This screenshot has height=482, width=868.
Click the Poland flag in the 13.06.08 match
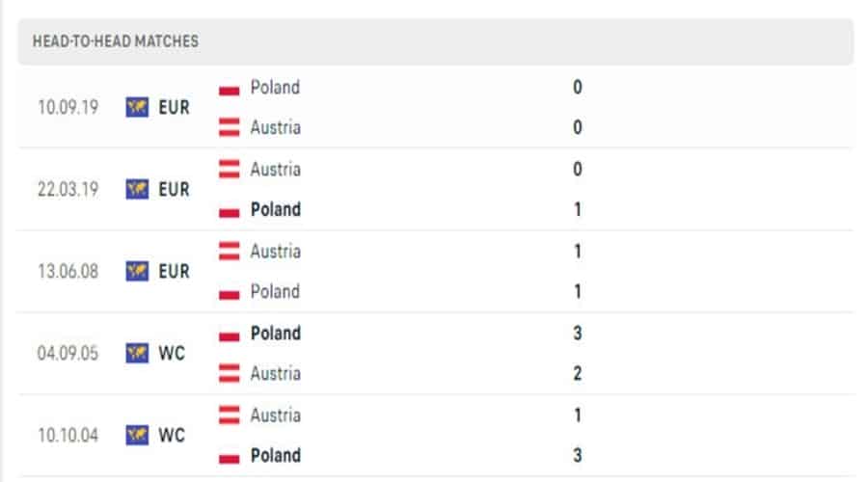coord(230,292)
